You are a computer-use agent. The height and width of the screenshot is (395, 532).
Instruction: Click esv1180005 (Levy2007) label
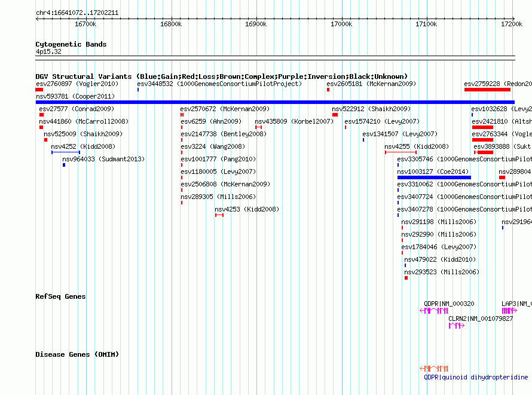pyautogui.click(x=218, y=172)
